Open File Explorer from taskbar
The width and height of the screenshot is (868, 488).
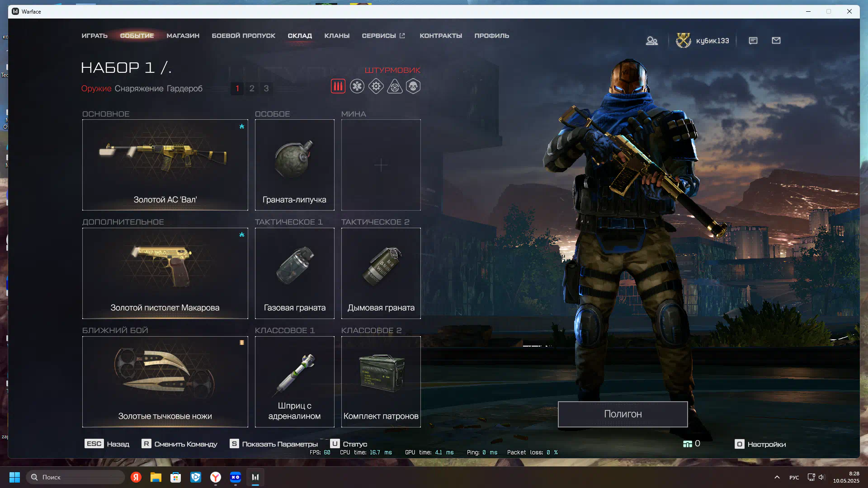click(156, 477)
